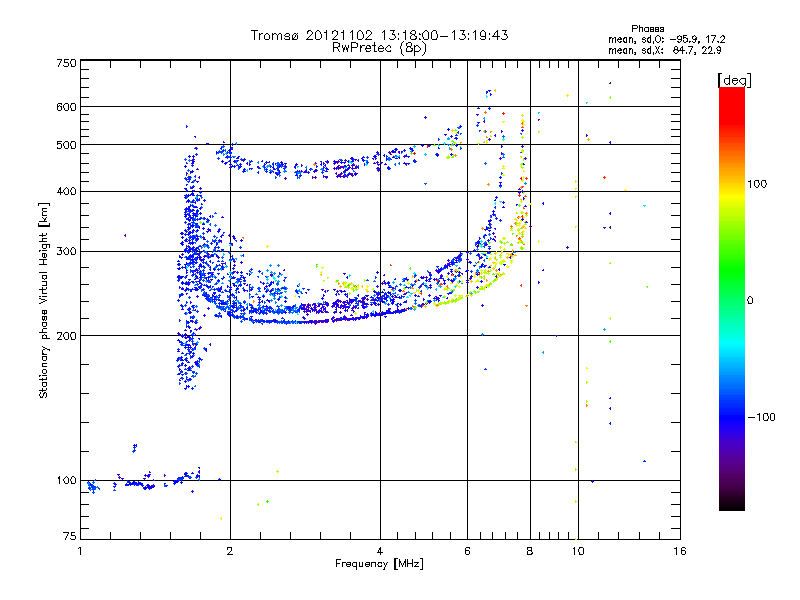Click the green middle band of the colorbar
The width and height of the screenshot is (800, 600).
pyautogui.click(x=732, y=270)
